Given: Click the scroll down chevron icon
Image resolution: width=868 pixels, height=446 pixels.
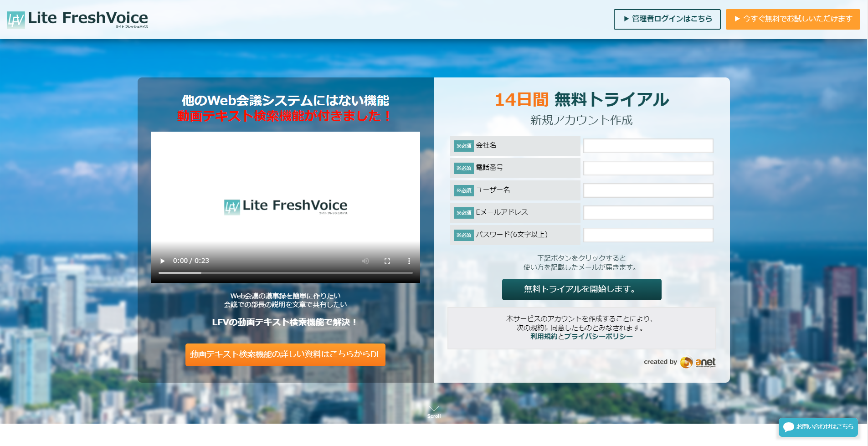Looking at the screenshot, I should pos(434,409).
